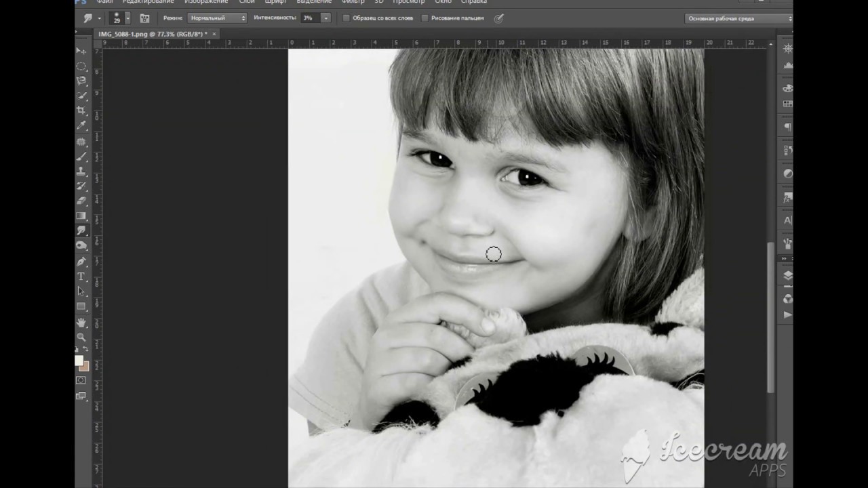
Task: Click the background color swatch
Action: (x=85, y=366)
